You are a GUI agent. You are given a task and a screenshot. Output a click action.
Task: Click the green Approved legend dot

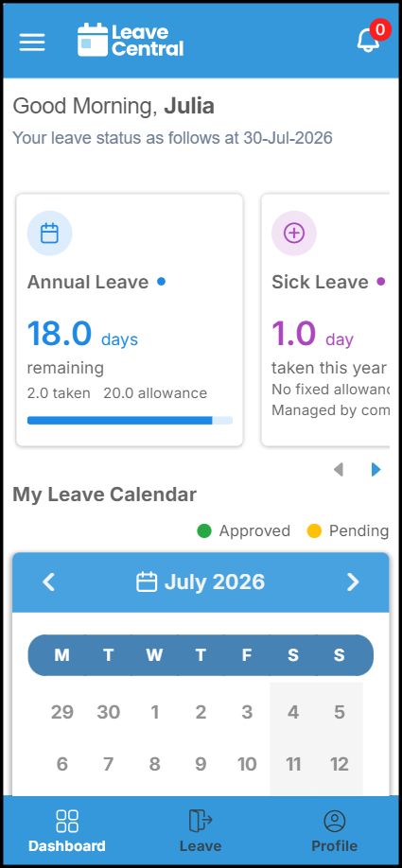tap(204, 531)
